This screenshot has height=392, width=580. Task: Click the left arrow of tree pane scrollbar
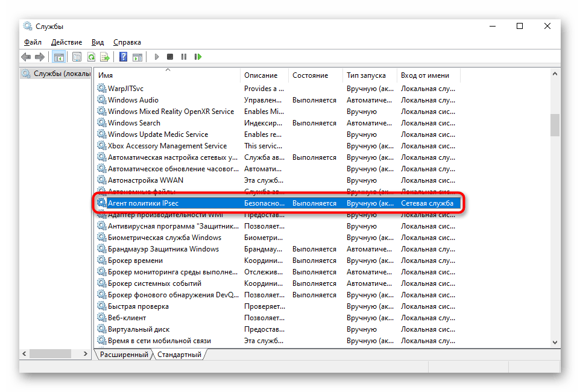(24, 354)
